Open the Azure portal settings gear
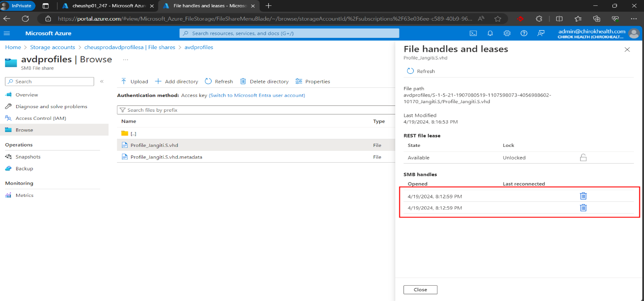644x301 pixels. tap(507, 33)
